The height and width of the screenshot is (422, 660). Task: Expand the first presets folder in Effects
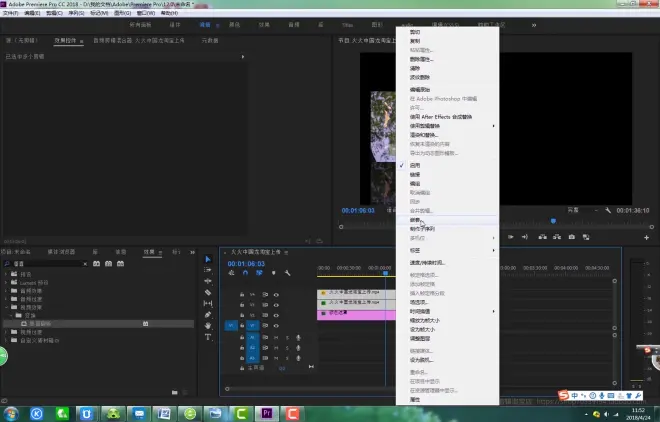point(6,274)
